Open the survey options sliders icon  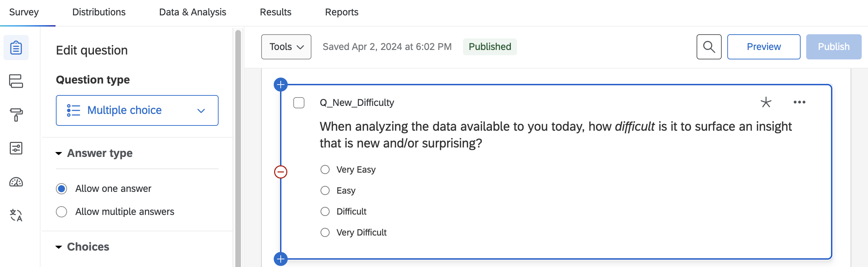click(16, 148)
